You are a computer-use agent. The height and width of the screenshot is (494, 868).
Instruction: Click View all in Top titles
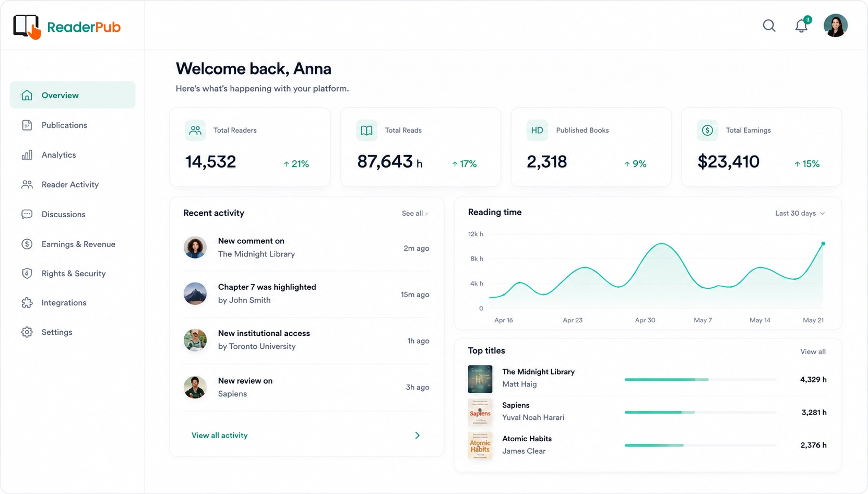(x=813, y=351)
